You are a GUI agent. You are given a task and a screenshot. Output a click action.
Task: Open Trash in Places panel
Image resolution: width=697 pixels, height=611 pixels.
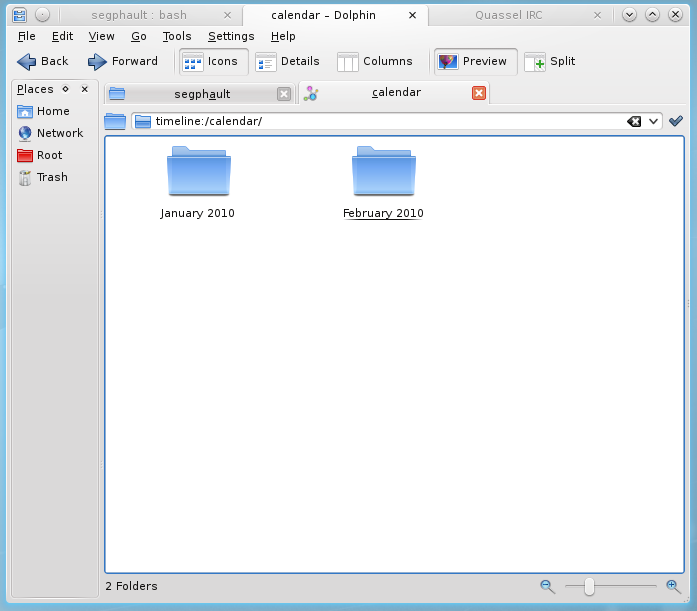tap(43, 177)
